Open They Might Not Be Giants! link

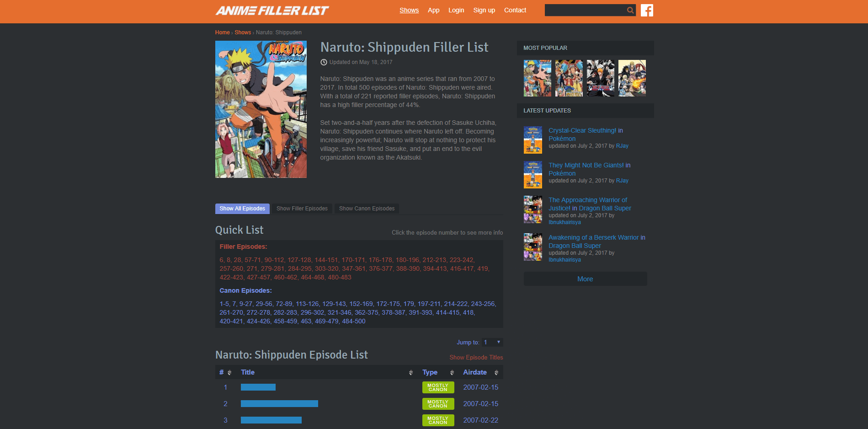586,165
